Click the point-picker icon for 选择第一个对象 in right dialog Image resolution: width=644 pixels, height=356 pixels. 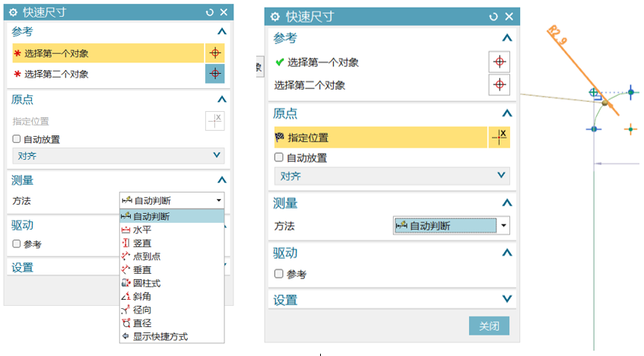499,62
